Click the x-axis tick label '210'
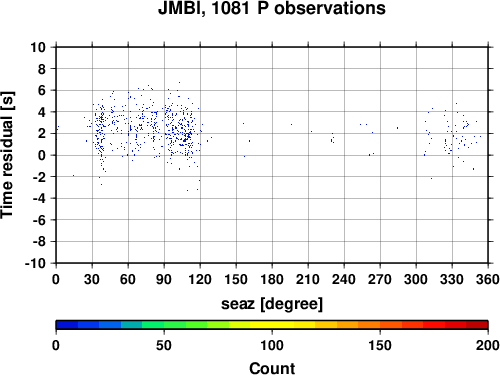The image size is (500, 375). [x=308, y=279]
